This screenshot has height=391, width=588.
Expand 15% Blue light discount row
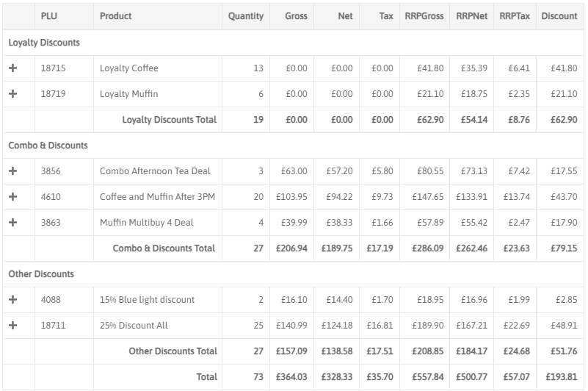(x=12, y=300)
